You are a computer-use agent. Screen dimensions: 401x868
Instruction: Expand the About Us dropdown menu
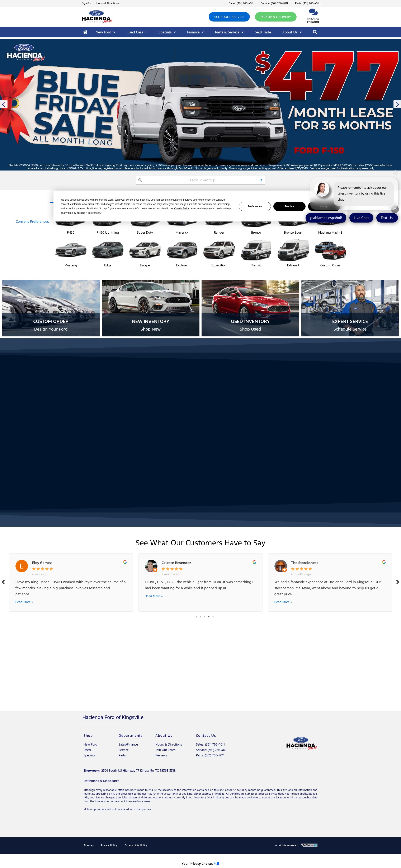[x=292, y=32]
